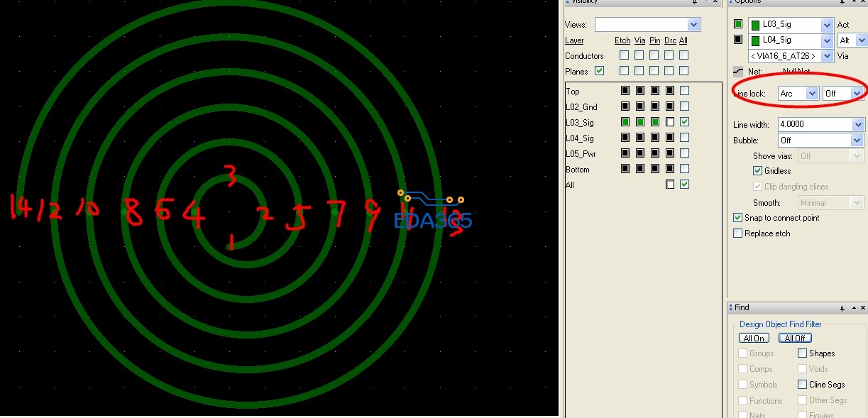Toggle Bottom layer Via visibility box

pos(639,169)
